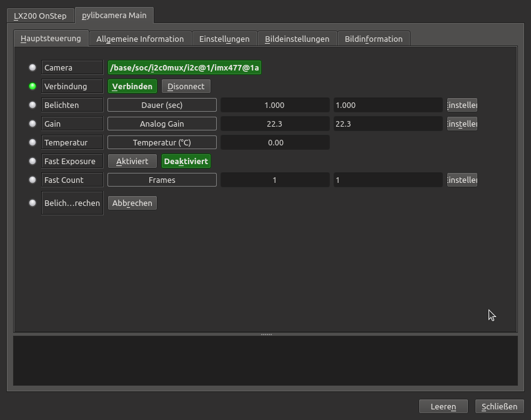Screen dimensions: 531x420
Task: Click the Fast Exposure status light
Action: click(x=32, y=161)
